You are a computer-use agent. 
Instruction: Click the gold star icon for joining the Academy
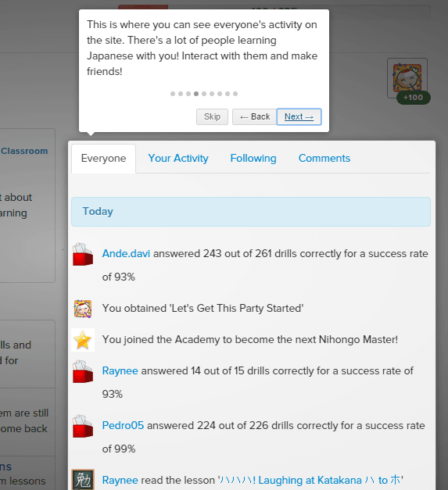tap(83, 340)
